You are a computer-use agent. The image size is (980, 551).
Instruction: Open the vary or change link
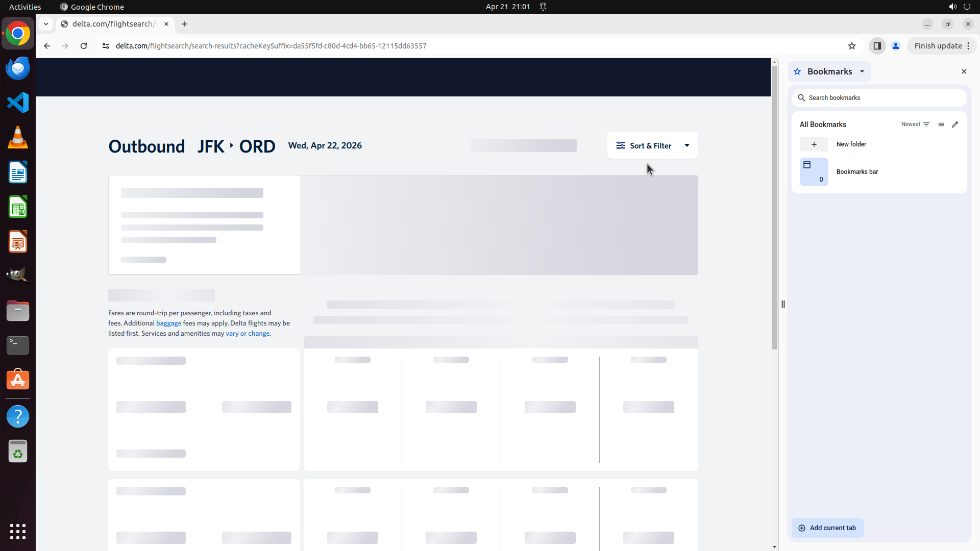pyautogui.click(x=248, y=334)
